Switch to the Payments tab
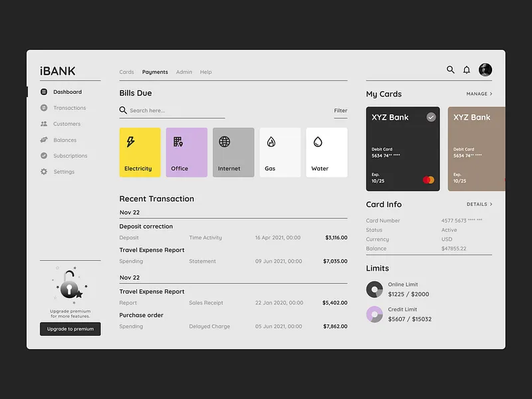 pyautogui.click(x=155, y=72)
